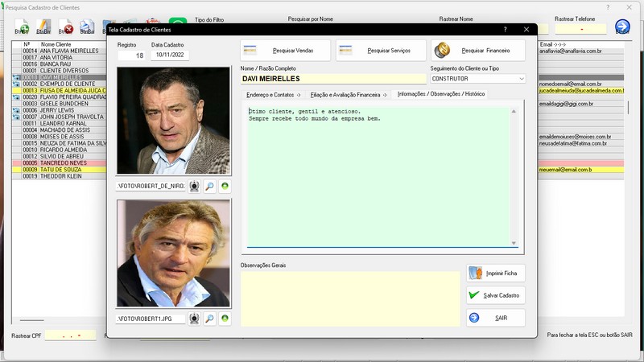Click photo indicator icon on row 00007
This screenshot has width=644, height=362.
coord(16,117)
